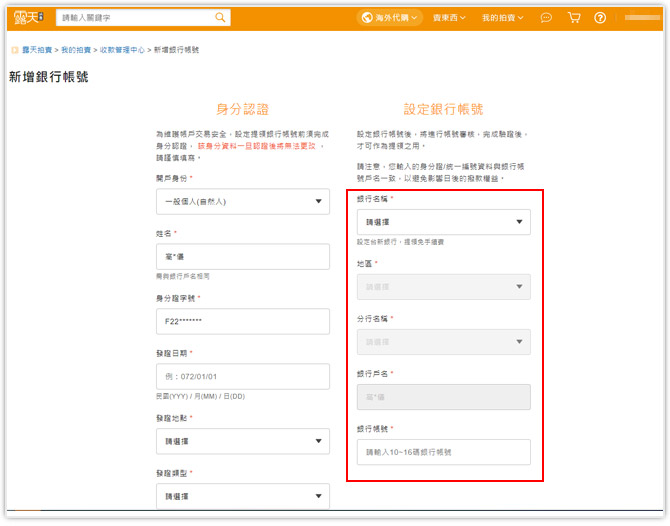Click the search magnifier icon

click(220, 17)
